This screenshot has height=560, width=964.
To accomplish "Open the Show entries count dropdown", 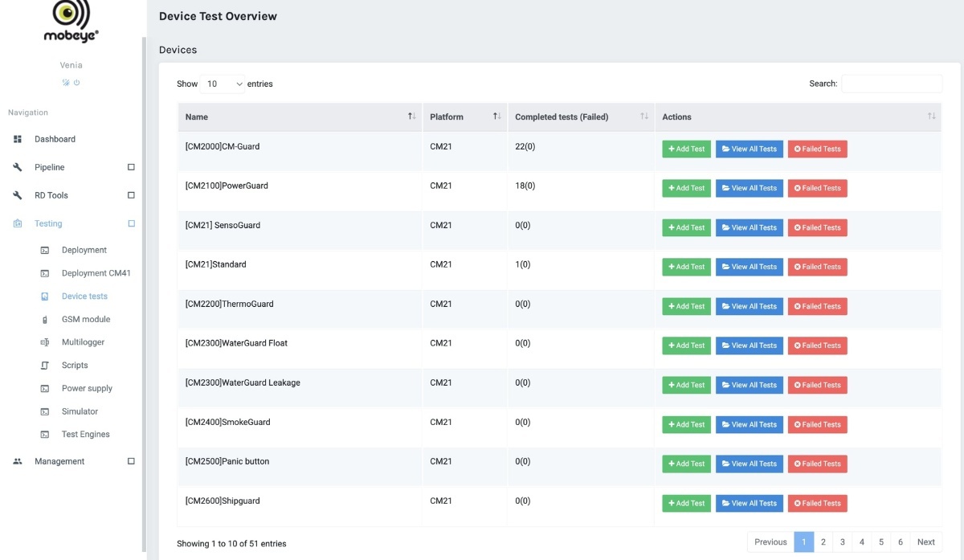I will 223,84.
